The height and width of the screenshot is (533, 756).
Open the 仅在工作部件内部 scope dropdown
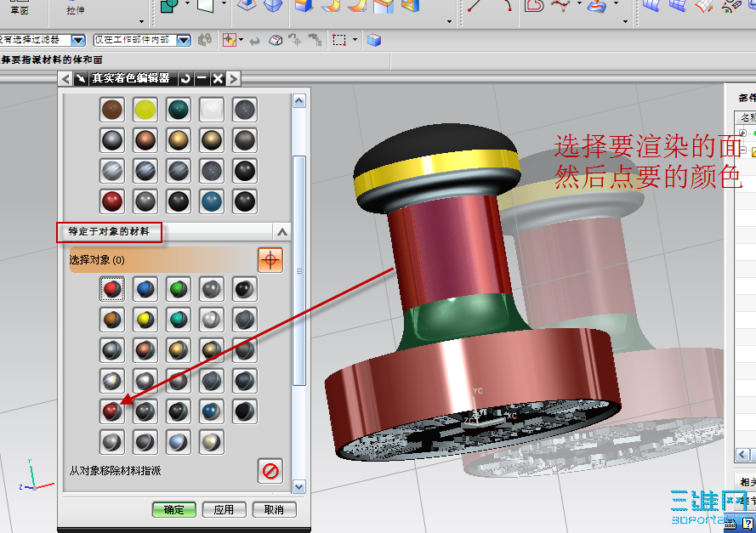pyautogui.click(x=183, y=40)
